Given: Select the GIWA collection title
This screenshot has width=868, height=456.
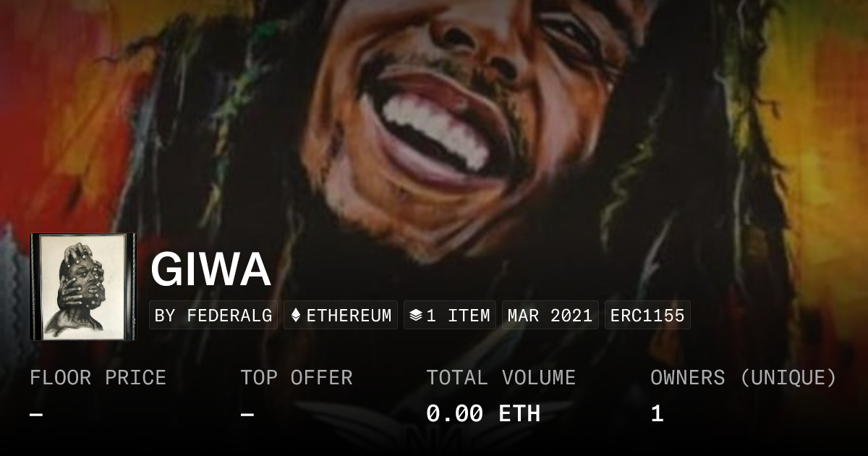Looking at the screenshot, I should click(210, 269).
